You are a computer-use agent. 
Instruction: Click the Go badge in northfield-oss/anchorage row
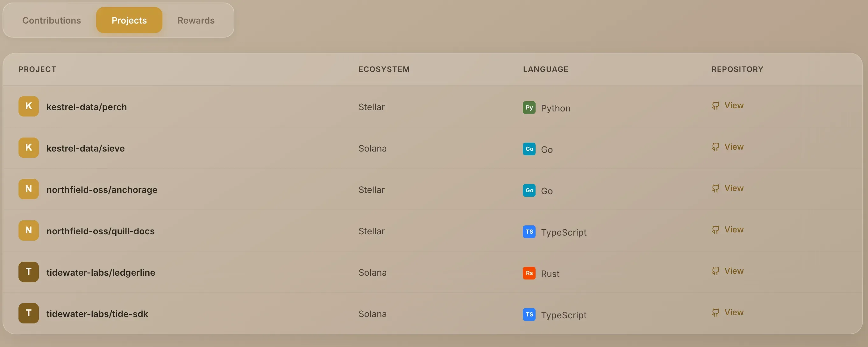click(529, 190)
